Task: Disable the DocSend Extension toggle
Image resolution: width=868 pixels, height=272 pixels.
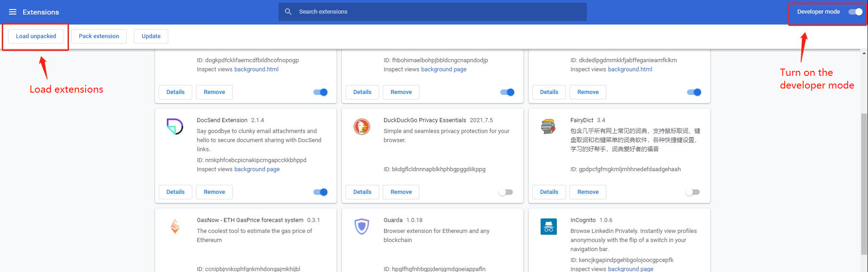Action: [321, 192]
